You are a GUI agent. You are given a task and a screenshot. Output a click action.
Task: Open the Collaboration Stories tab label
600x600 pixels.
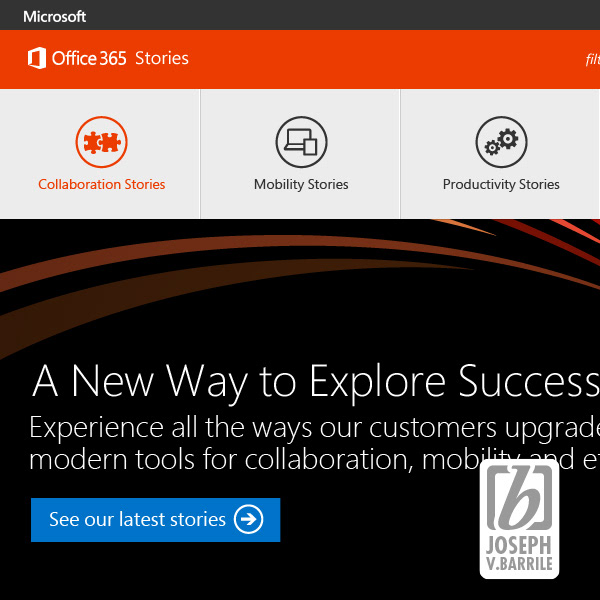coord(101,184)
